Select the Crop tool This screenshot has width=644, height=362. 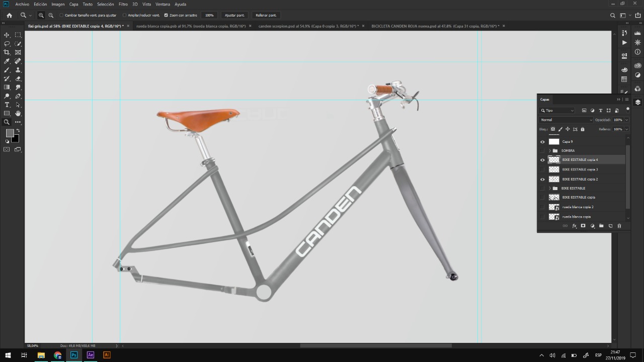(x=7, y=52)
